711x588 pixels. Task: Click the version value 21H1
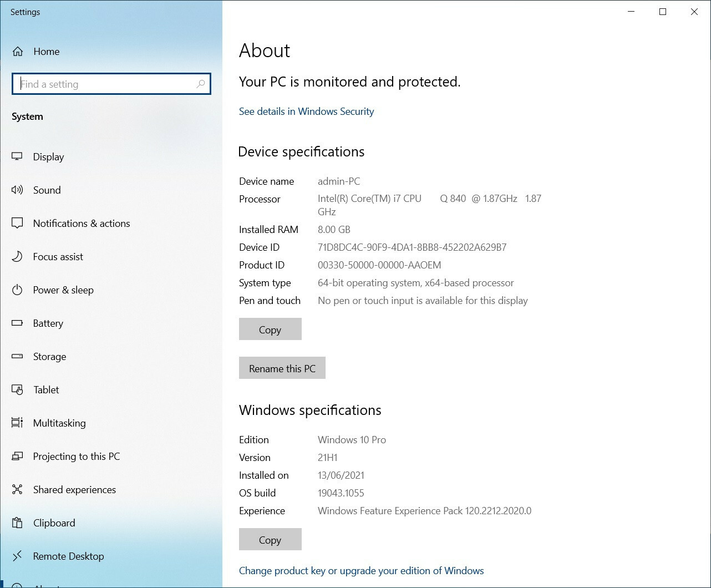[328, 458]
